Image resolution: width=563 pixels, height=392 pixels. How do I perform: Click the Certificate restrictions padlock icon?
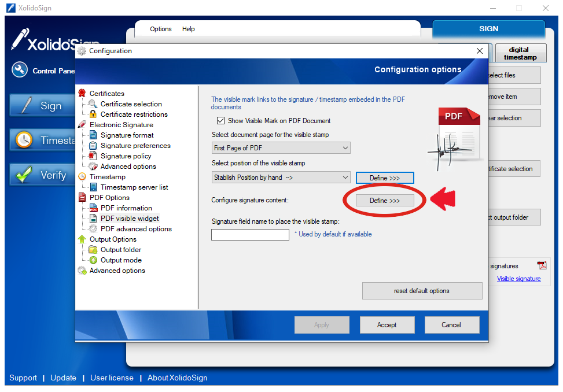click(93, 114)
